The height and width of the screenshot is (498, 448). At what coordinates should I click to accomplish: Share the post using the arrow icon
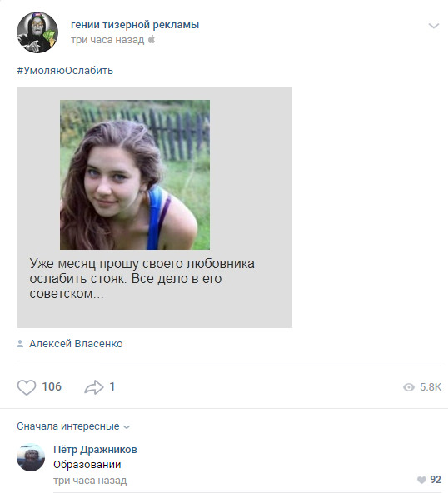93,387
